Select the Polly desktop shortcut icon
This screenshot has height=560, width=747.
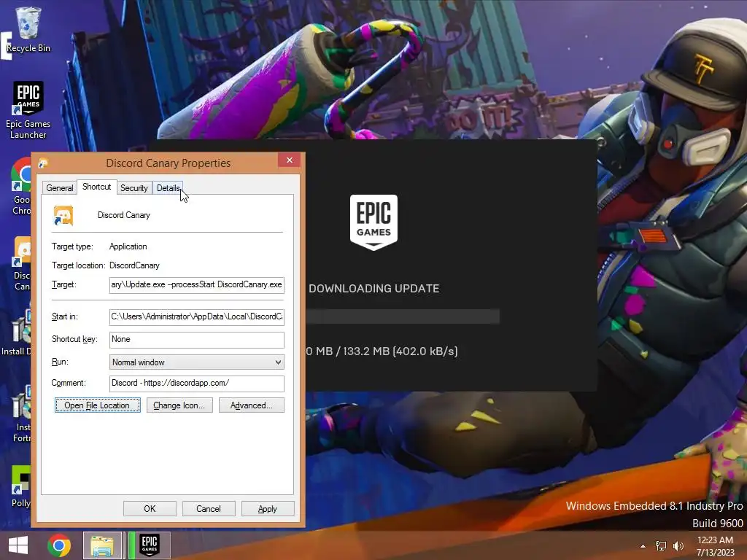pyautogui.click(x=21, y=486)
